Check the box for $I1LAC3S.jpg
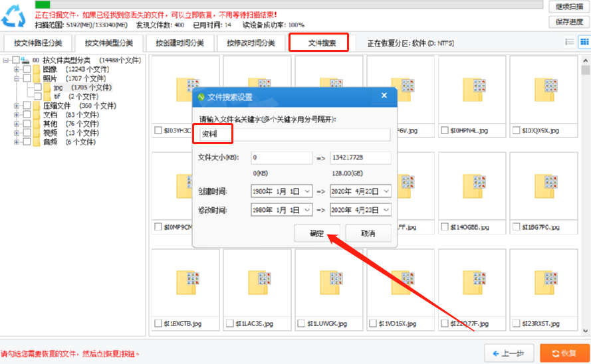Viewport: 591px width, 364px height. (230, 323)
